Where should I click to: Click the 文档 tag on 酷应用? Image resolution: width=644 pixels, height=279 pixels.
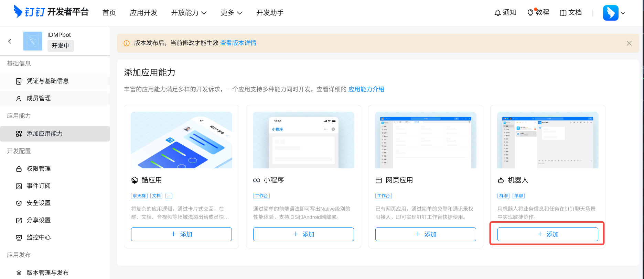(157, 196)
